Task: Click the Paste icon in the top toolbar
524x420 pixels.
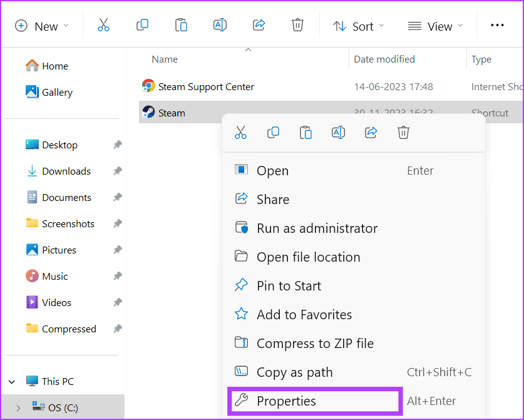Action: [x=181, y=26]
